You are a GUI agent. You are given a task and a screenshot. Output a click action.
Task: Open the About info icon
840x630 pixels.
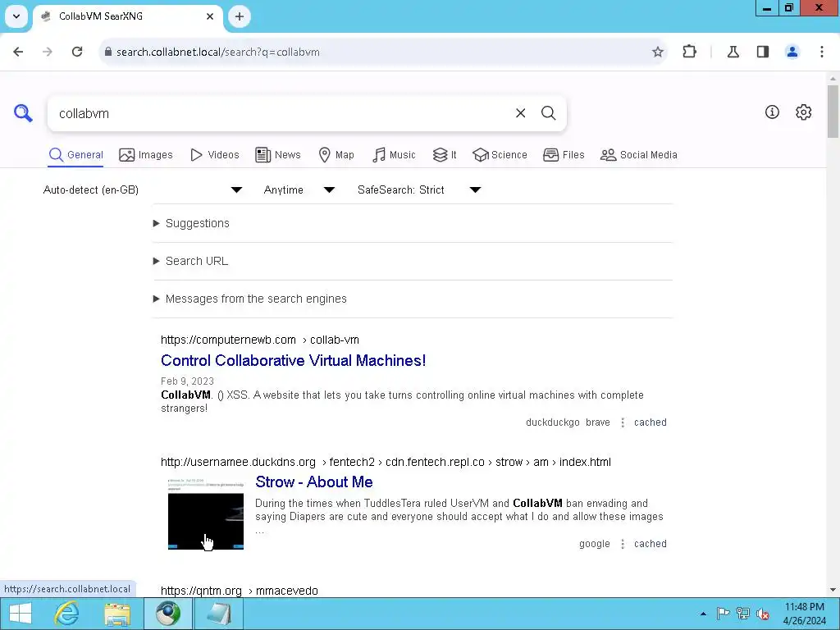tap(772, 112)
